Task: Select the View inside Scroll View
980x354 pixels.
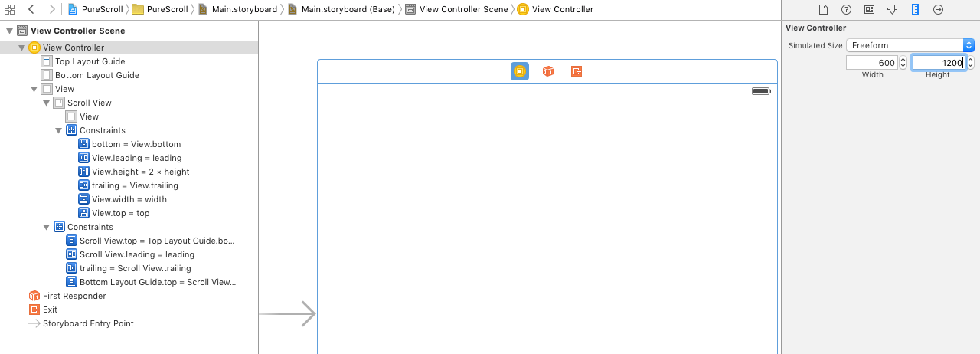Action: (129, 116)
